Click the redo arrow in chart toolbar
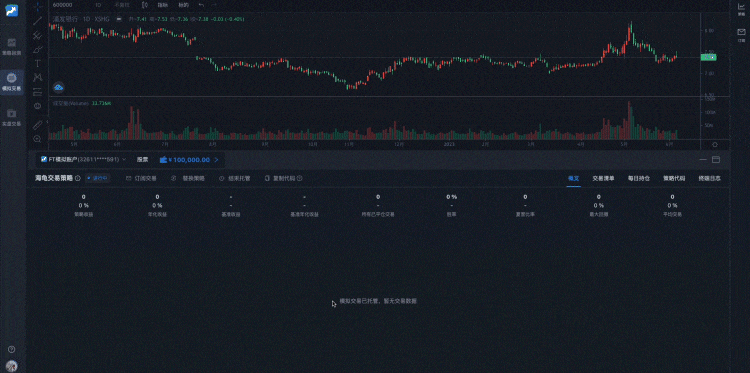 point(214,5)
